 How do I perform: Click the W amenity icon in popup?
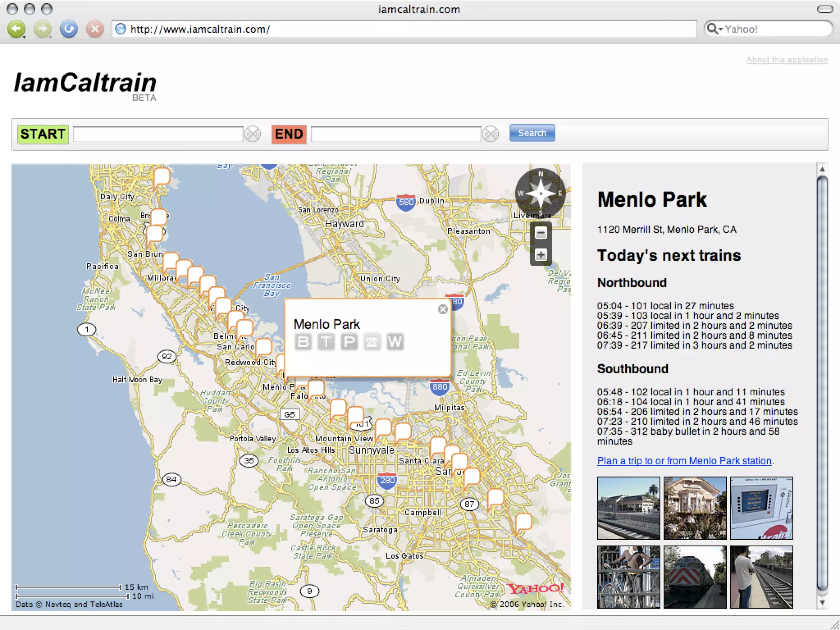[x=395, y=342]
